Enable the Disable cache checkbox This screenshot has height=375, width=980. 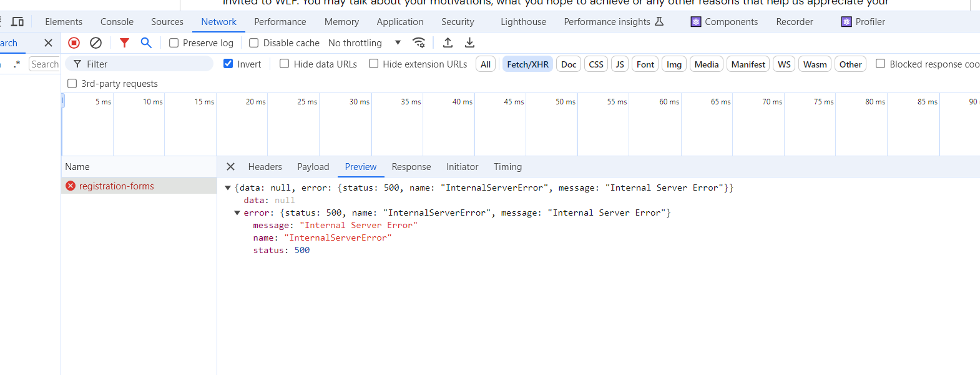click(254, 43)
